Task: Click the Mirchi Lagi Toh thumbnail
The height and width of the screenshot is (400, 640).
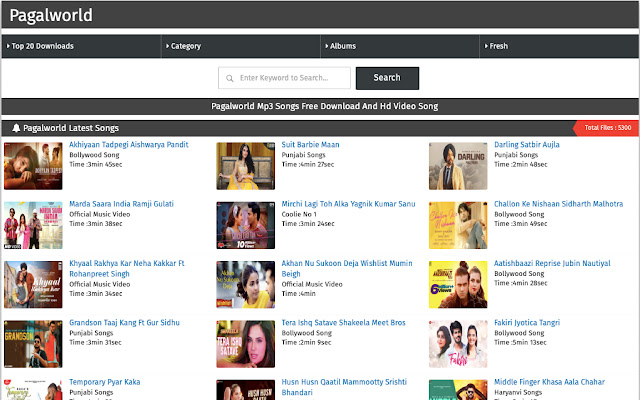Action: 245,225
